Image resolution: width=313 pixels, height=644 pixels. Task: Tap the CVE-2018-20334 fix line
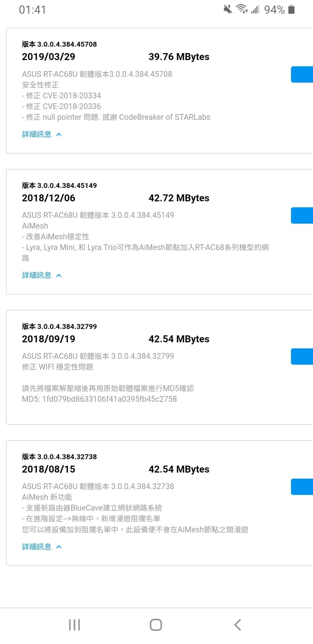[61, 96]
